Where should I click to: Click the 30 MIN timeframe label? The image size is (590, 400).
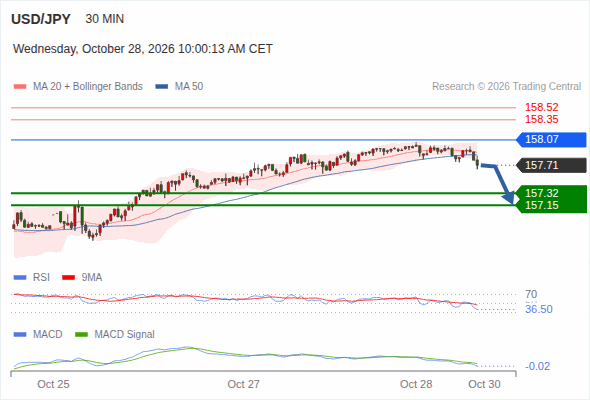click(x=105, y=19)
